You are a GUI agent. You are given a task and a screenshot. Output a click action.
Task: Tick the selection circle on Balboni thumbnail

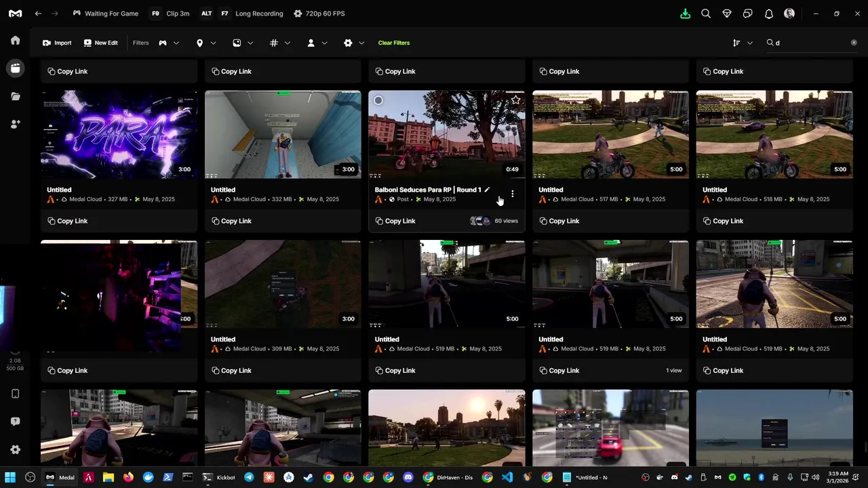[378, 100]
